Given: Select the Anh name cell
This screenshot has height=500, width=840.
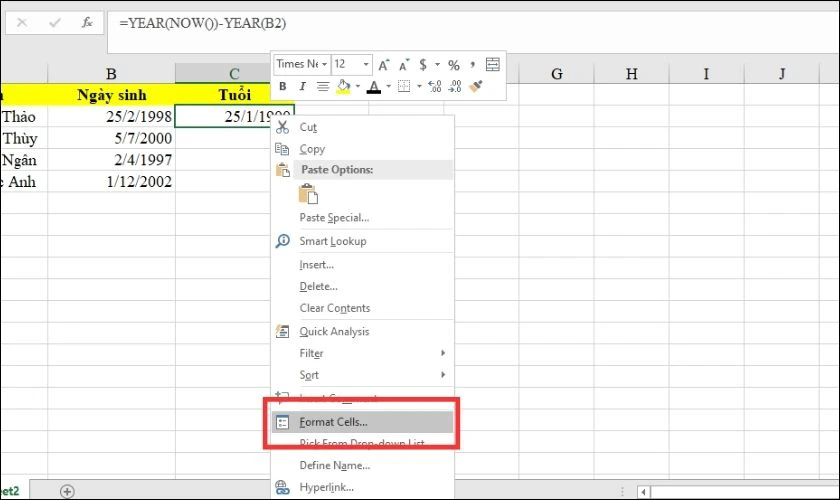Looking at the screenshot, I should [24, 182].
